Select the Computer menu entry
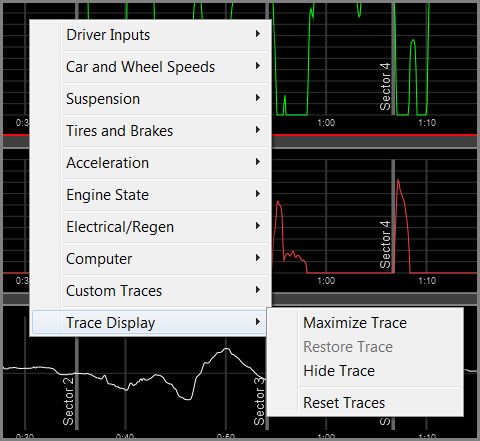480x441 pixels. click(x=151, y=259)
